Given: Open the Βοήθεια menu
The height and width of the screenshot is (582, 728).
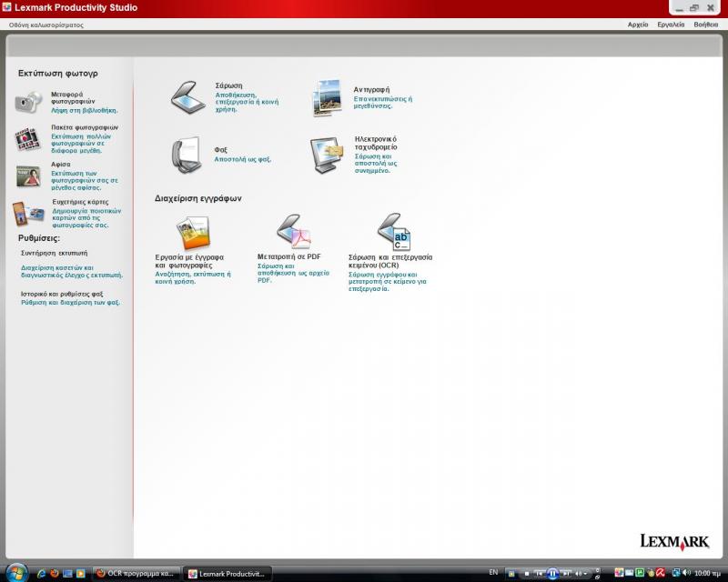Looking at the screenshot, I should 706,25.
